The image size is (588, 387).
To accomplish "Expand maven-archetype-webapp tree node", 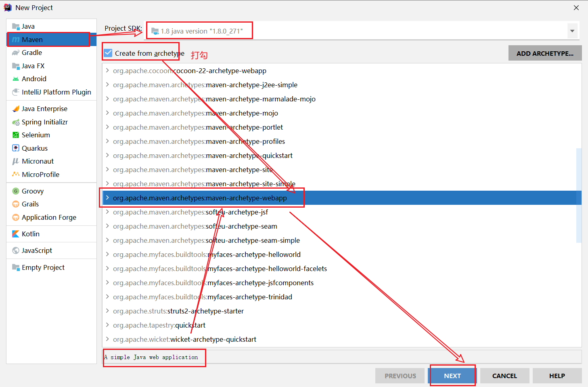I will (107, 198).
